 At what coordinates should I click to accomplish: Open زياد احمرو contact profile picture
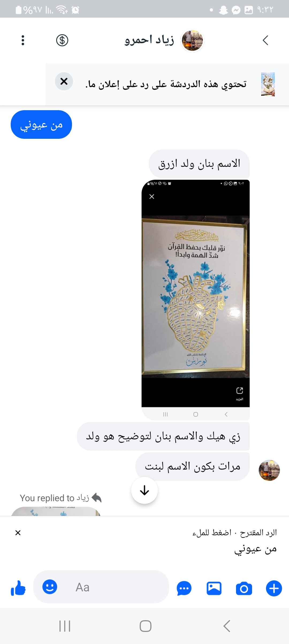coord(192,40)
